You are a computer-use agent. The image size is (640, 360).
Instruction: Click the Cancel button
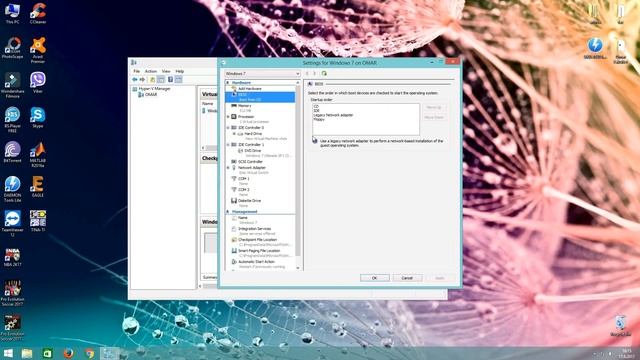click(x=407, y=278)
